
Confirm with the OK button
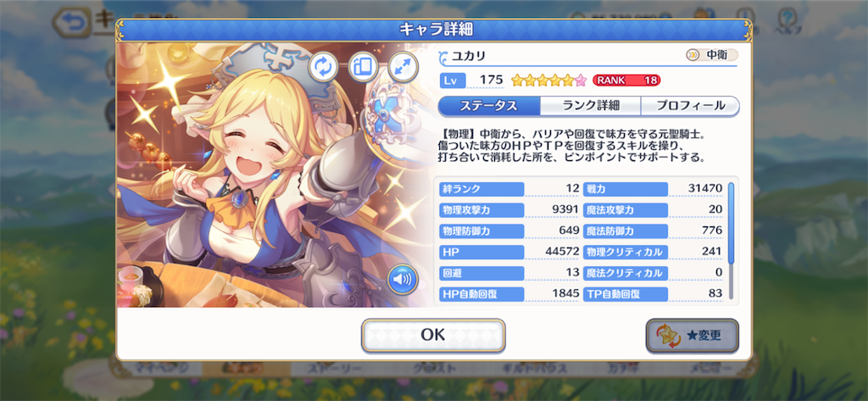(x=433, y=335)
